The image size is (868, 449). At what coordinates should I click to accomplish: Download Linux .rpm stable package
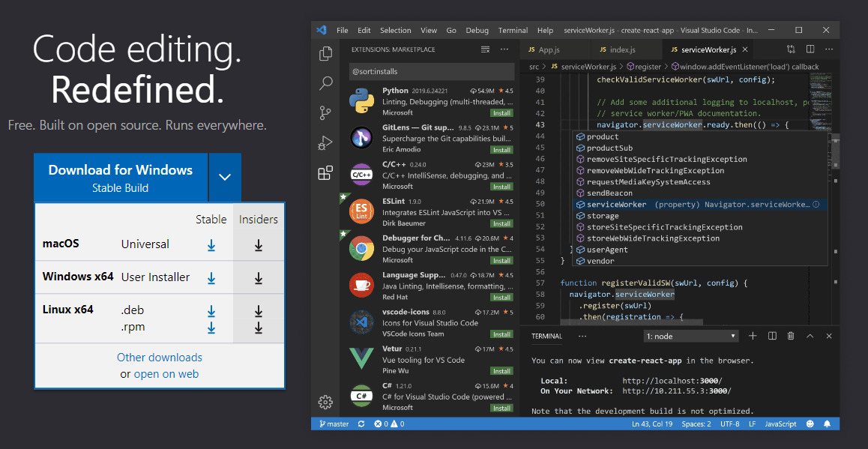(x=211, y=328)
